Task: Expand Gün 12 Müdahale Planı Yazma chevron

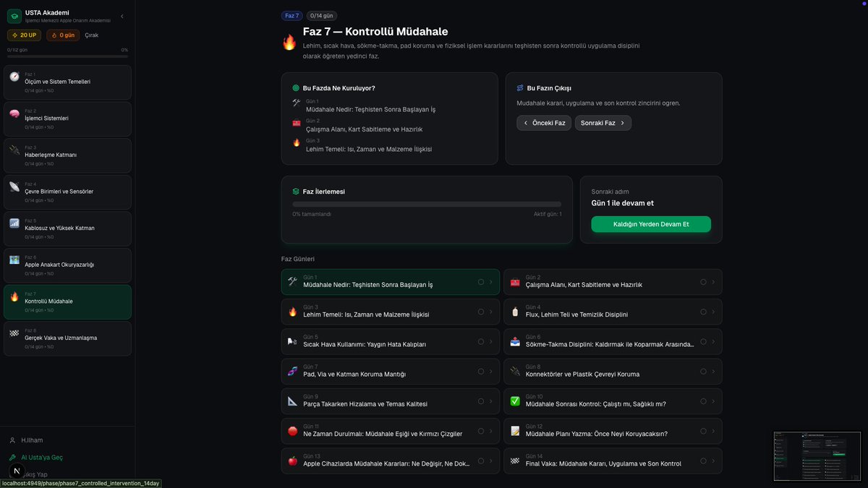Action: [x=713, y=431]
